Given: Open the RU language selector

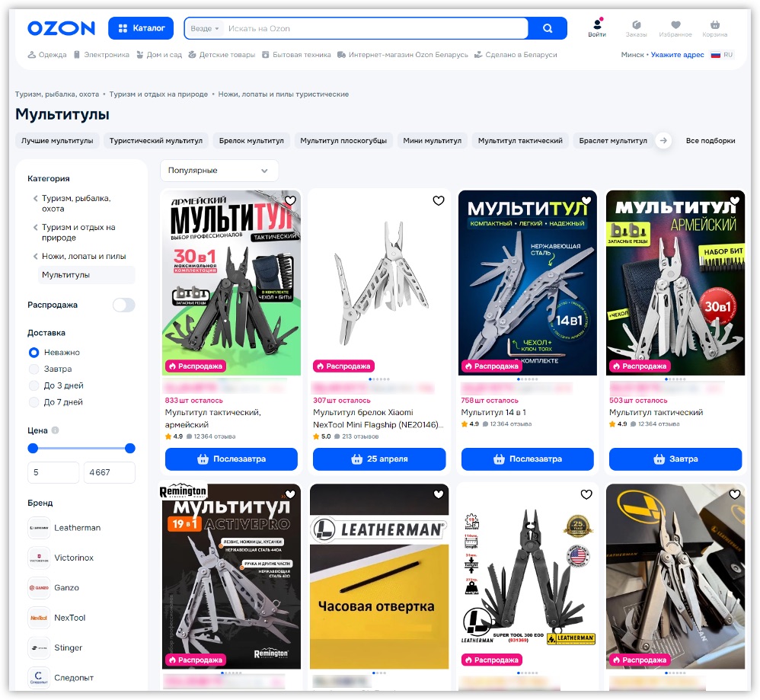Looking at the screenshot, I should pos(722,55).
